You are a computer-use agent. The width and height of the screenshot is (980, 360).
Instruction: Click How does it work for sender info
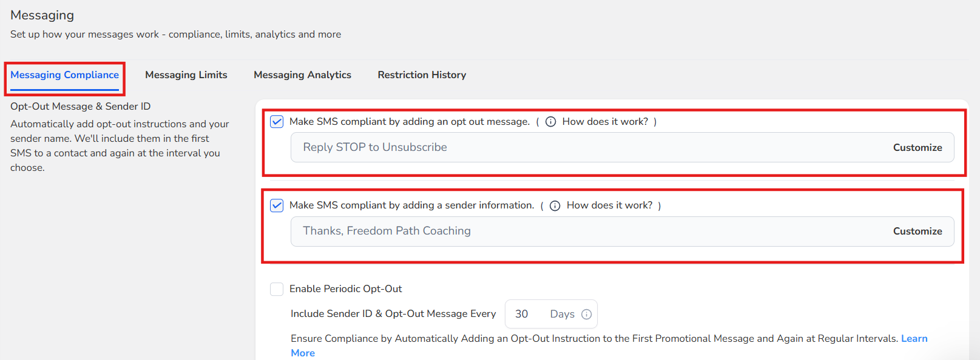(609, 205)
